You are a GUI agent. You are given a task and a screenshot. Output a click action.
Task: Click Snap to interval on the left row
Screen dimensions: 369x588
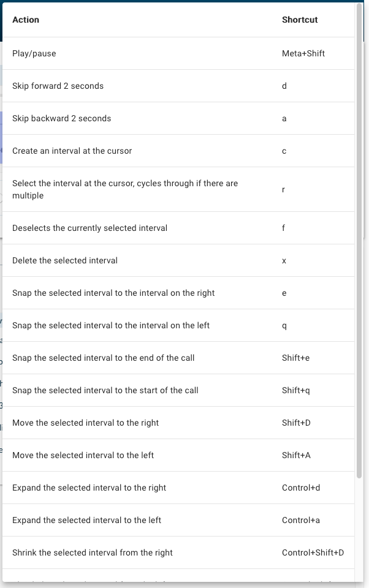click(178, 325)
